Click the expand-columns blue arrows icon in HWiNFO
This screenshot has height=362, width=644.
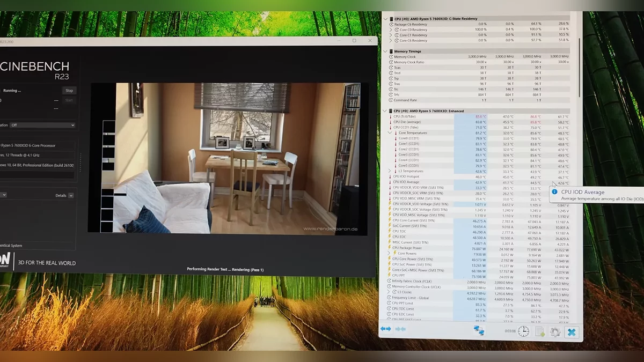[x=386, y=329]
